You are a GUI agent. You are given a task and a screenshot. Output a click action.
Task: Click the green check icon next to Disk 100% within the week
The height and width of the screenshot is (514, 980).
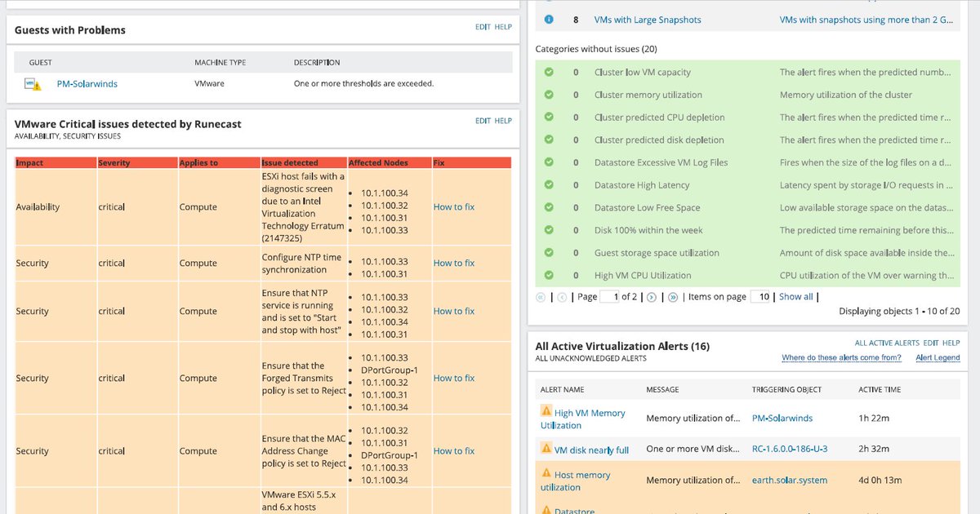pyautogui.click(x=548, y=230)
